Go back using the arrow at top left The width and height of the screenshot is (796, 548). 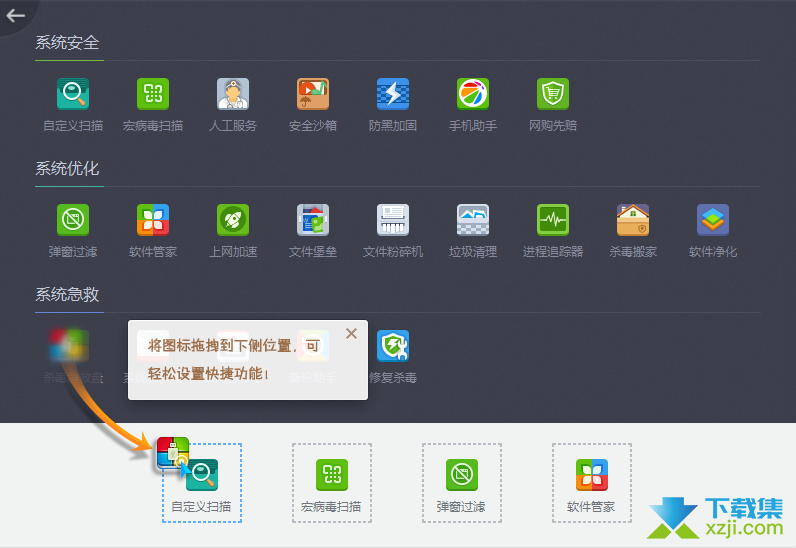(15, 16)
